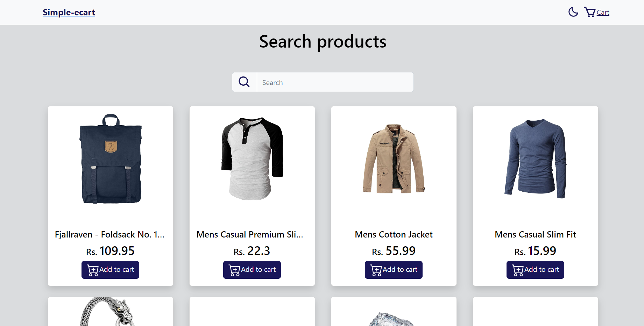Click the Fjallraven Foldsack product title
Screen dimensions: 644x326
[109, 234]
